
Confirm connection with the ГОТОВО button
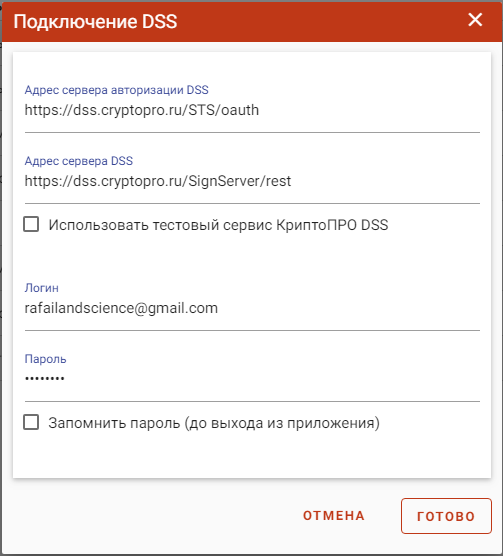(x=446, y=516)
